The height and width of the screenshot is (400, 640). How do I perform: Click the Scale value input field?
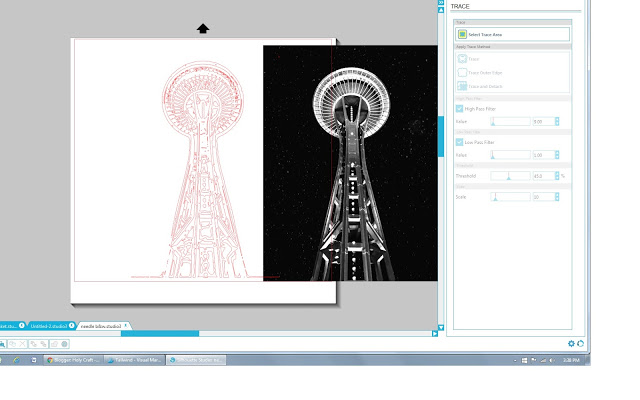[x=543, y=197]
